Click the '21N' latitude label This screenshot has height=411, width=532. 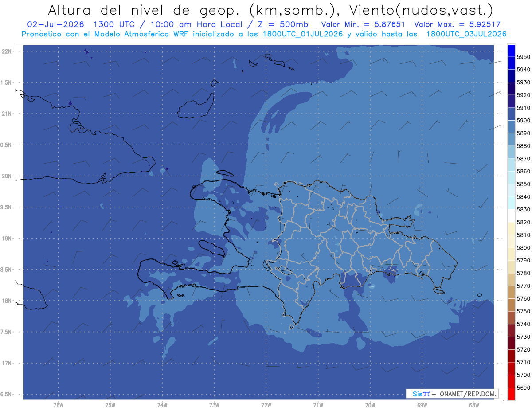[x=7, y=114]
